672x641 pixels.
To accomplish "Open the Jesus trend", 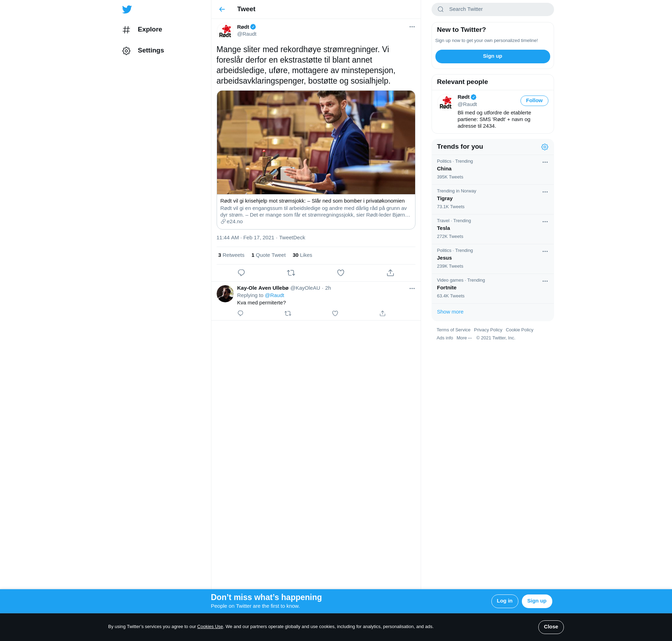I will click(492, 259).
